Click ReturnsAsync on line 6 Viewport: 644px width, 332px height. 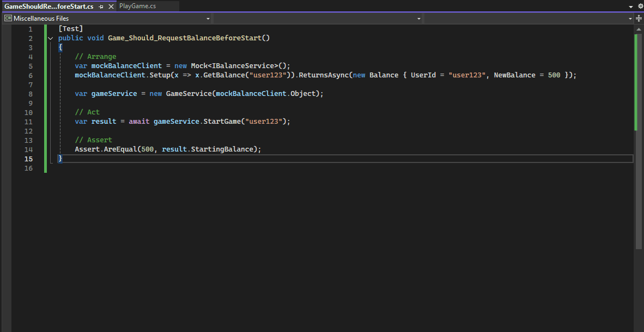coord(324,75)
